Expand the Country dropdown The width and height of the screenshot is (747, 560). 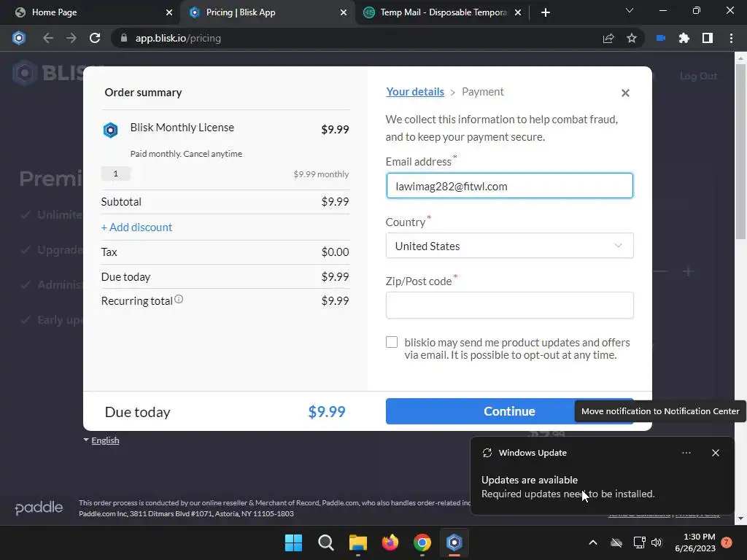tap(510, 246)
